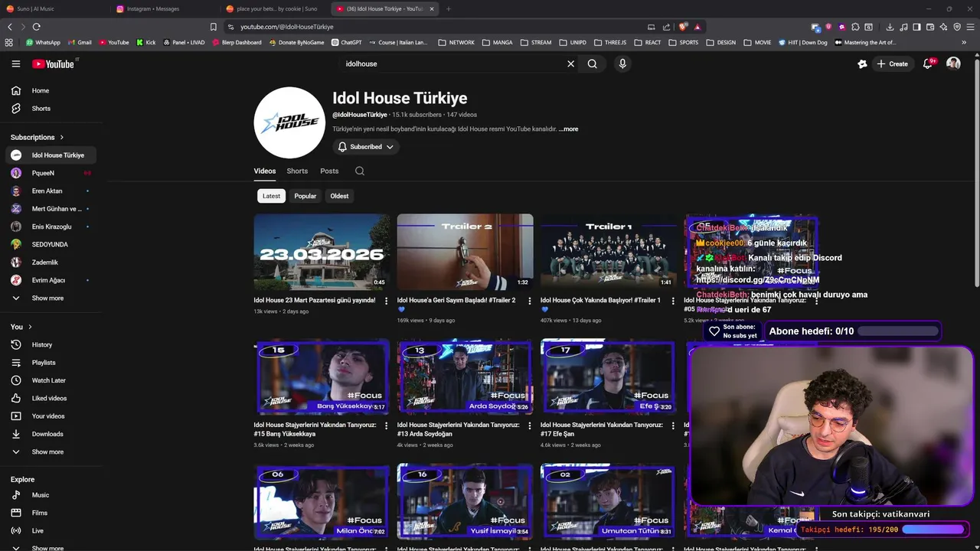This screenshot has width=980, height=551.
Task: Open action menu for Trailer 2 video
Action: click(530, 301)
